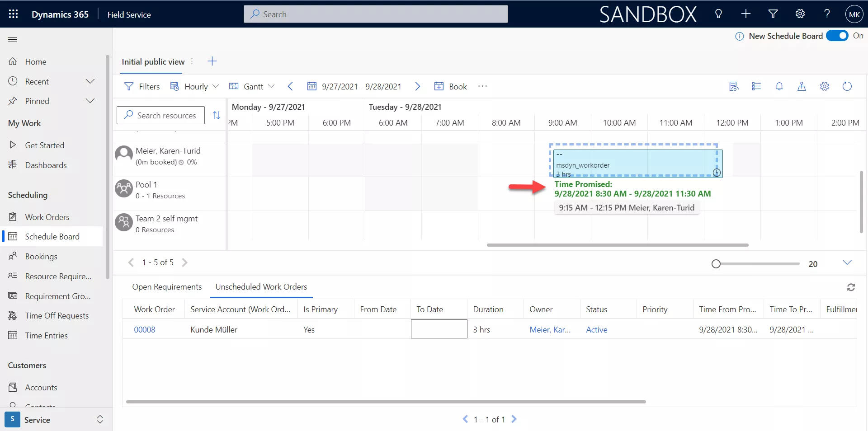
Task: Open work order 00008 link
Action: [x=145, y=329]
